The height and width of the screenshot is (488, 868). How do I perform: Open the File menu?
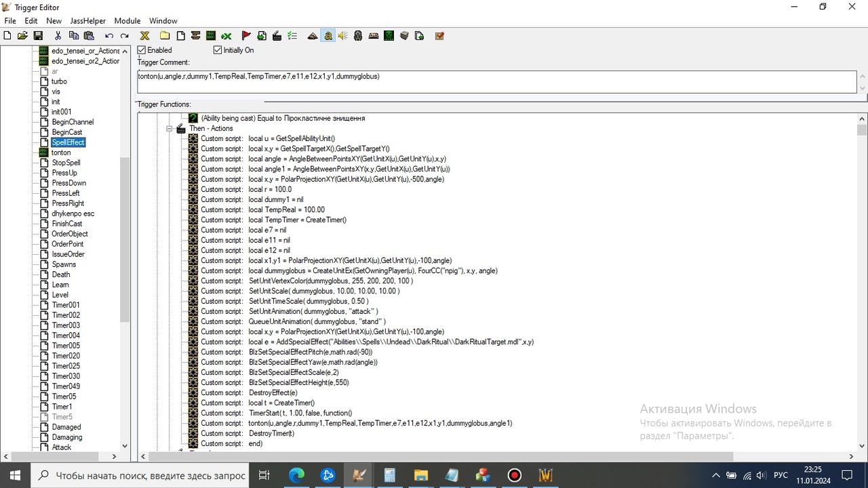click(x=10, y=21)
